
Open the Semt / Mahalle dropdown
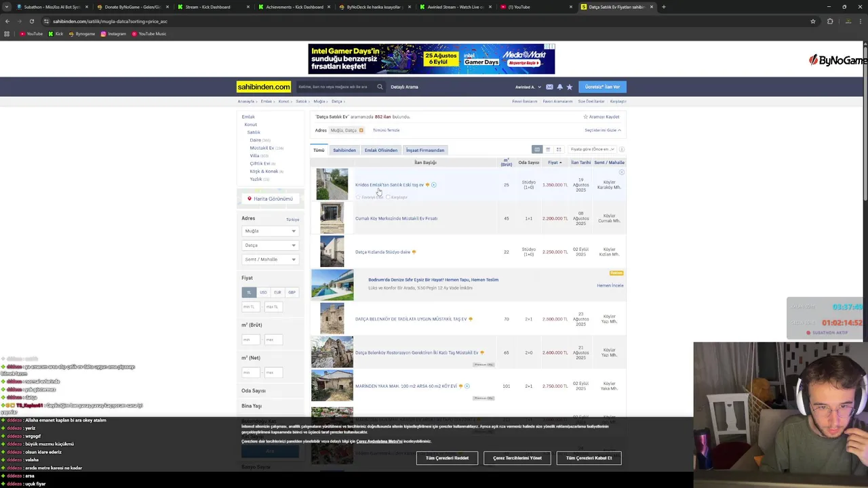point(270,260)
